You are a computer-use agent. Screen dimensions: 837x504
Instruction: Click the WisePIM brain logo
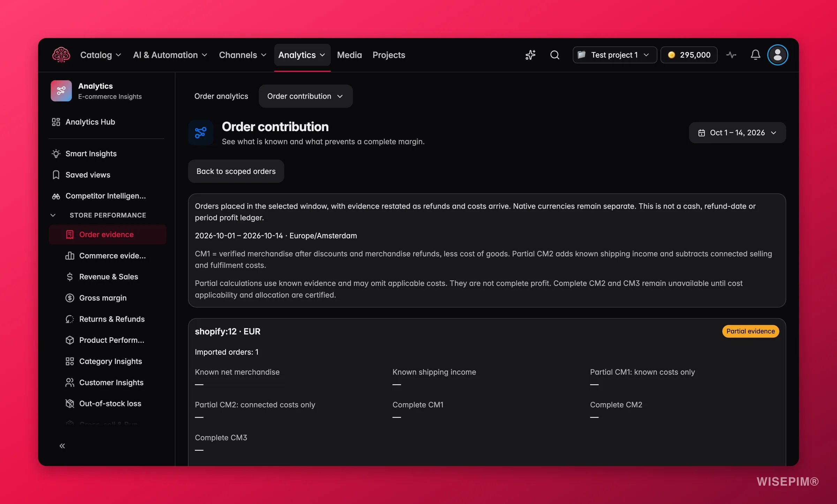click(x=61, y=55)
